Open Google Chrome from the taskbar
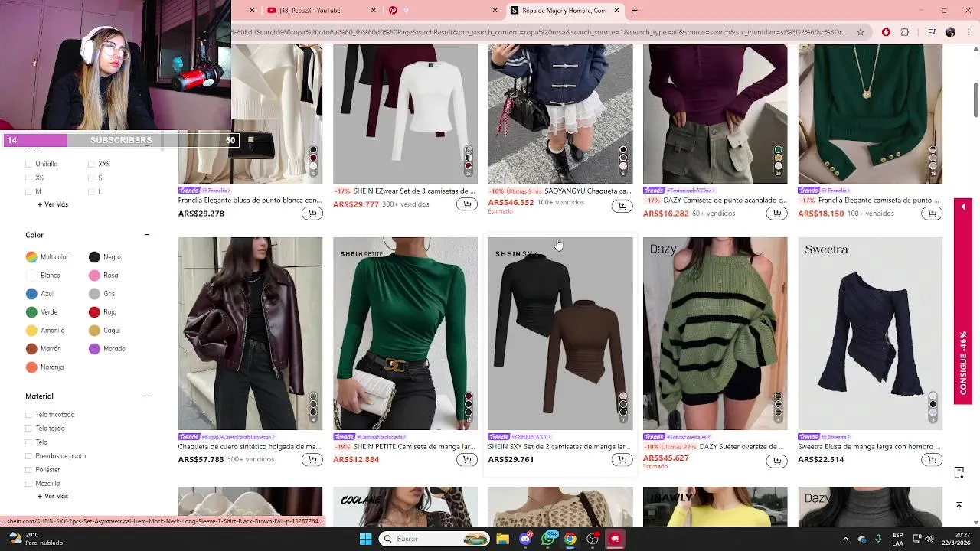This screenshot has height=551, width=980. [570, 539]
